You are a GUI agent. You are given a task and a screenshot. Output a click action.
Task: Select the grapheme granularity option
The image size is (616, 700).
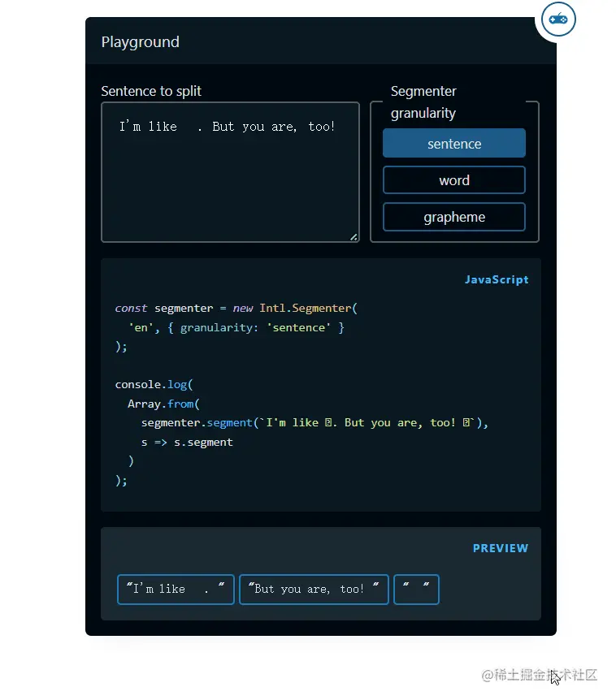453,217
